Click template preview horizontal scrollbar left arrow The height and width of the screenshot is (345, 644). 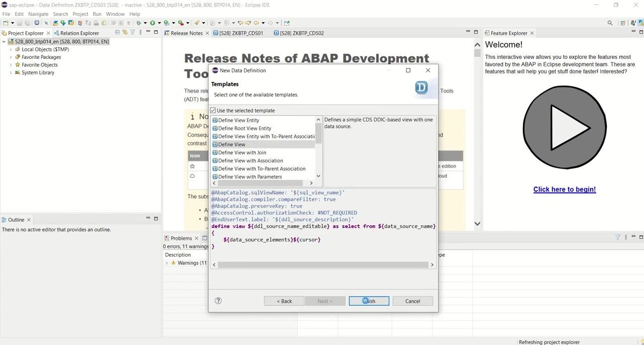[x=214, y=265]
